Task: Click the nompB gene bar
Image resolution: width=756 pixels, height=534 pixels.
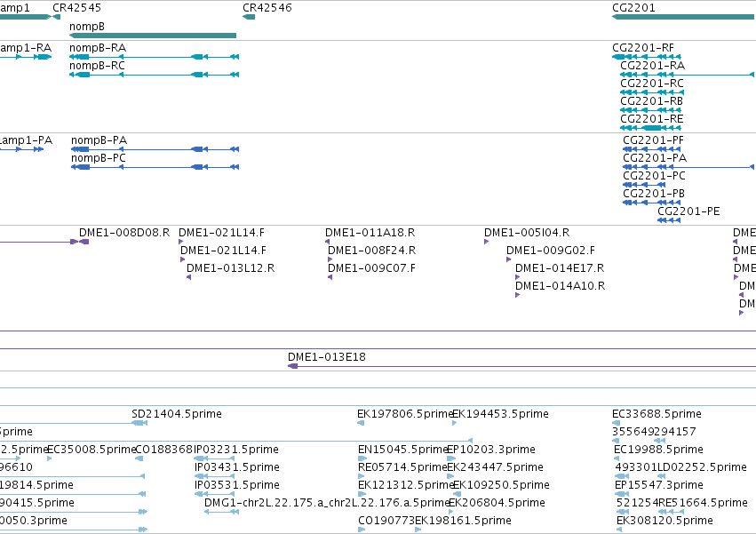Action: 153,36
